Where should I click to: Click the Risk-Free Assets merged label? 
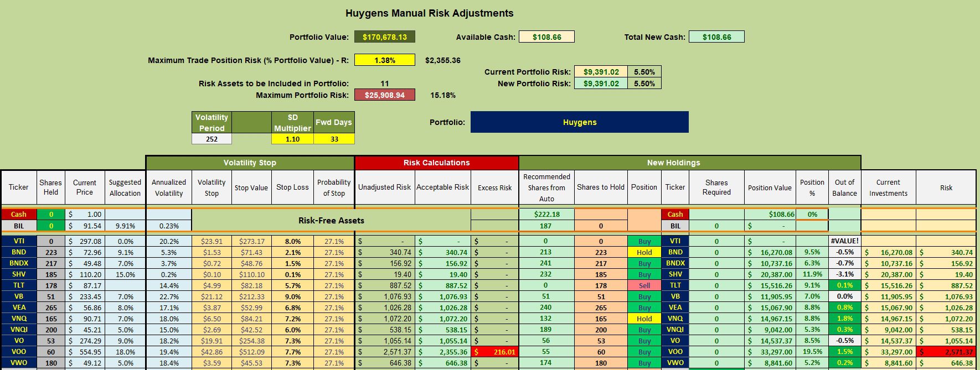331,220
